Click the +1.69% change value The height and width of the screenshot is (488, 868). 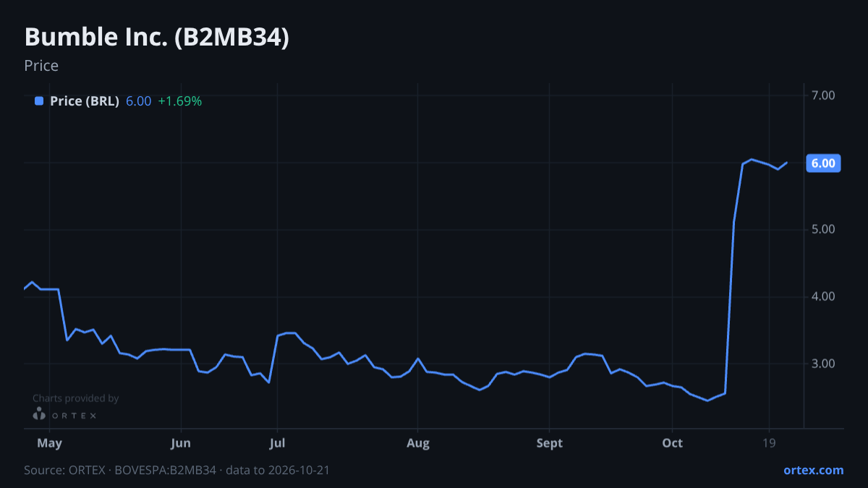coord(180,101)
